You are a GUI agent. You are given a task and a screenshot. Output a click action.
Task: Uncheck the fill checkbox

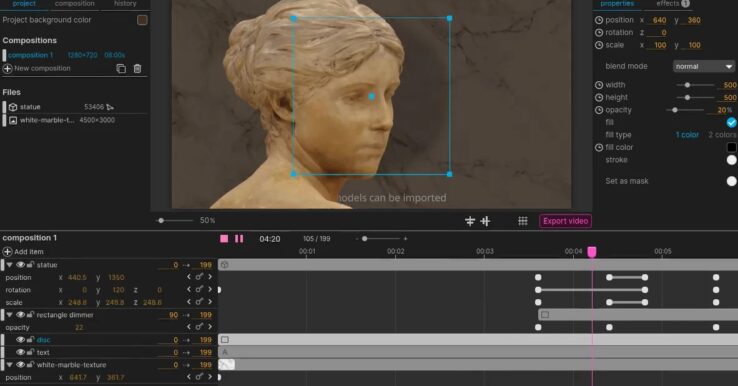click(x=731, y=122)
